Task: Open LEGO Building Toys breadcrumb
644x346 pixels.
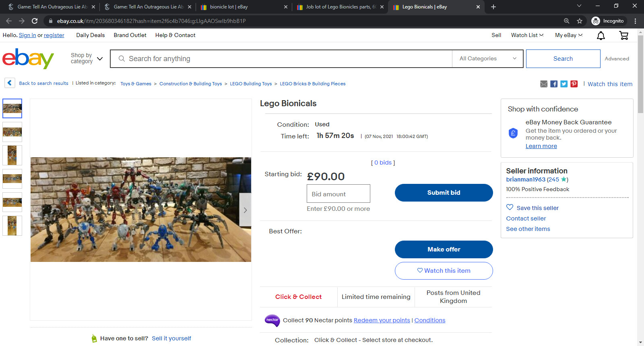Action: tap(251, 84)
